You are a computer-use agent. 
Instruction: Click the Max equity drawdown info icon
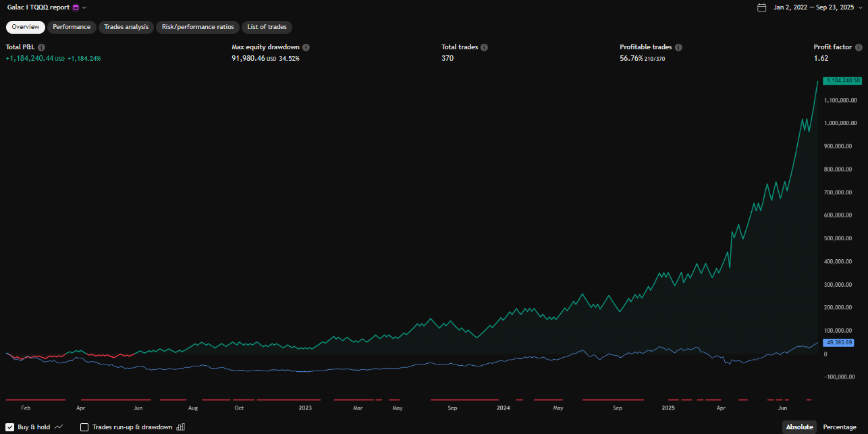pyautogui.click(x=306, y=47)
